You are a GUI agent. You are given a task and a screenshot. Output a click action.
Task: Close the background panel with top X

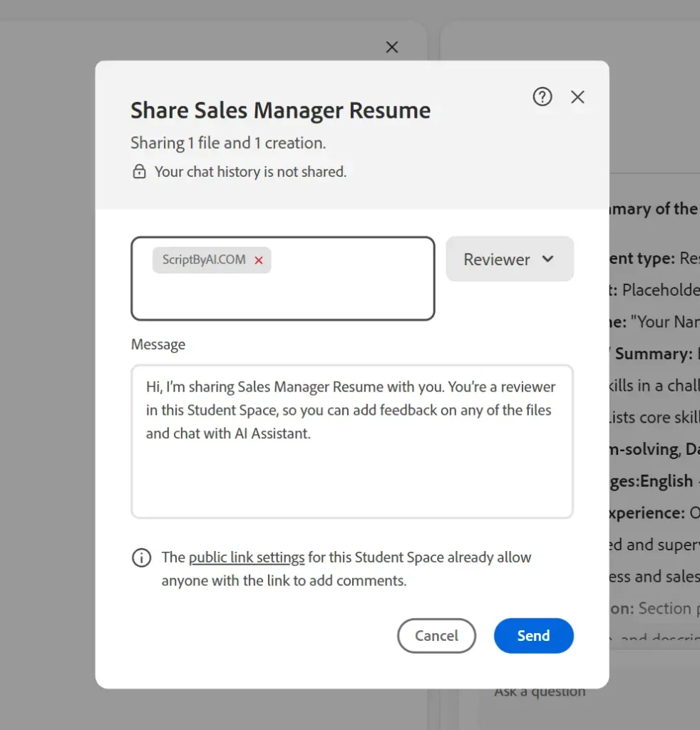click(391, 47)
